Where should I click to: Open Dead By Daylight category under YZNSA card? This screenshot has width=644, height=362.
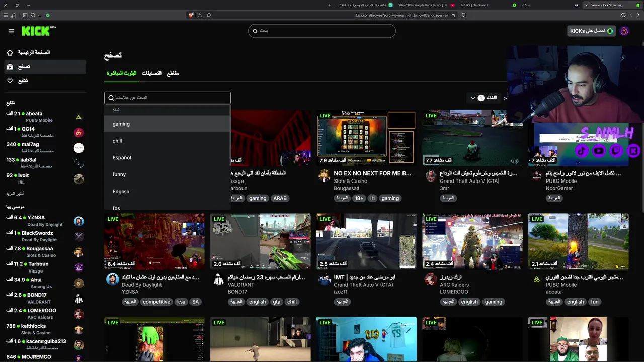click(142, 285)
